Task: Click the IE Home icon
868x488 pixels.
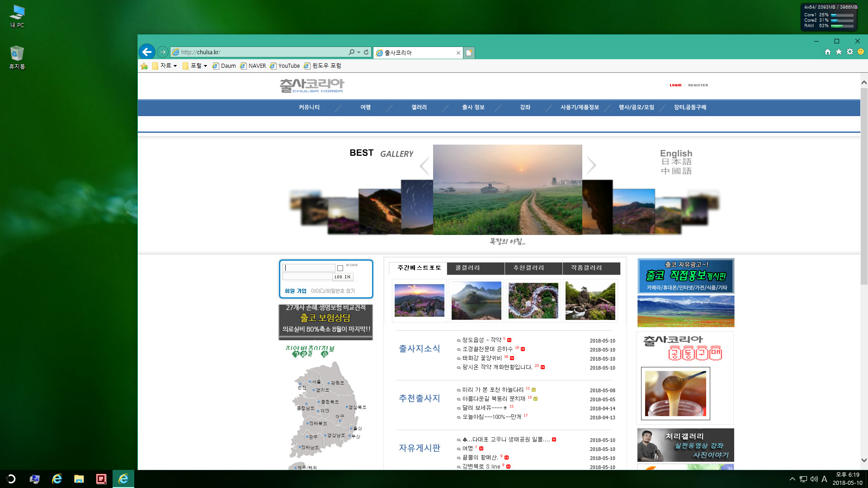Action: tap(827, 52)
